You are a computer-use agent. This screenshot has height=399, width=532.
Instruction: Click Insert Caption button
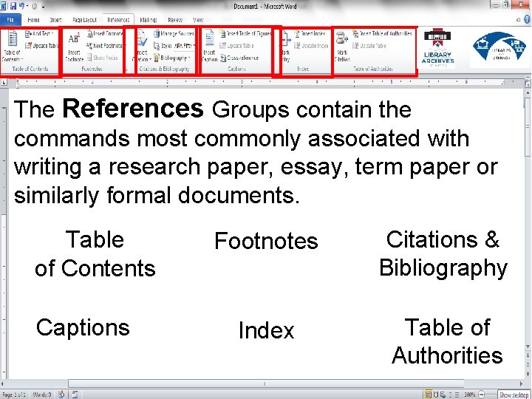209,46
